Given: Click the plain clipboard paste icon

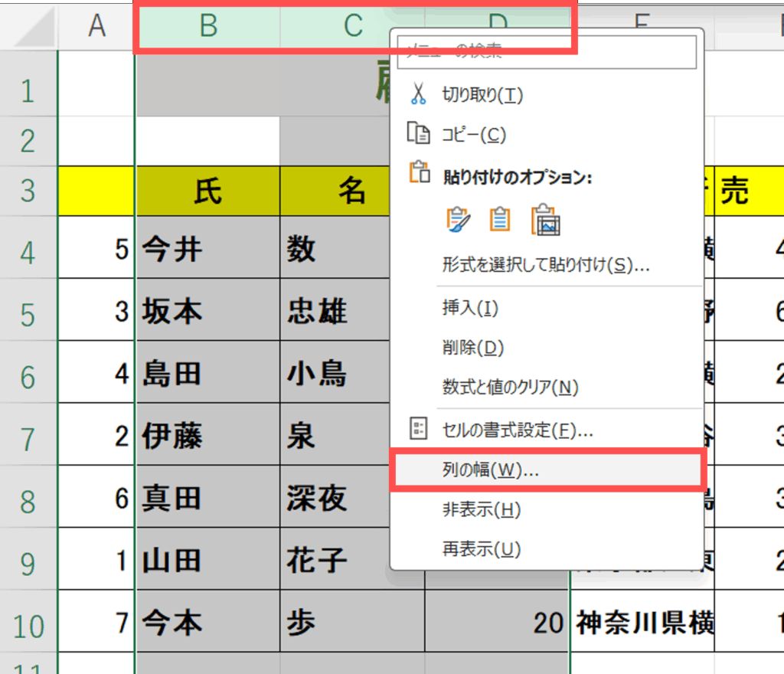Looking at the screenshot, I should pyautogui.click(x=500, y=220).
